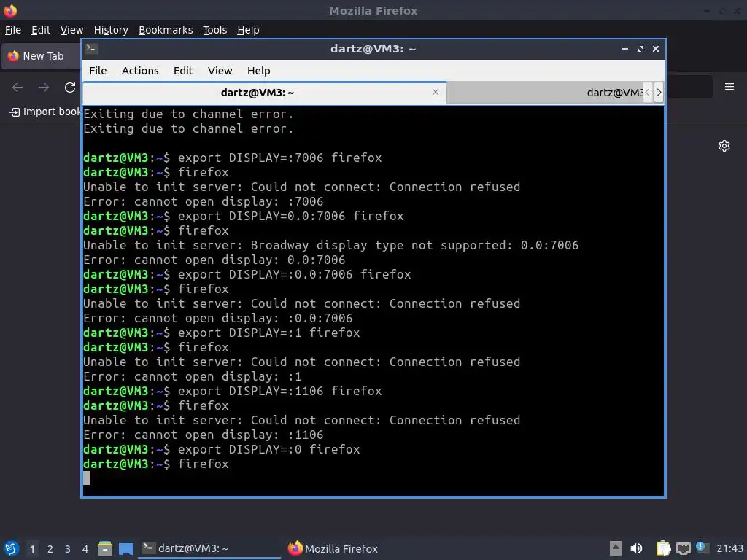Switch to workspace 4
Viewport: 747px width, 560px height.
pos(85,549)
